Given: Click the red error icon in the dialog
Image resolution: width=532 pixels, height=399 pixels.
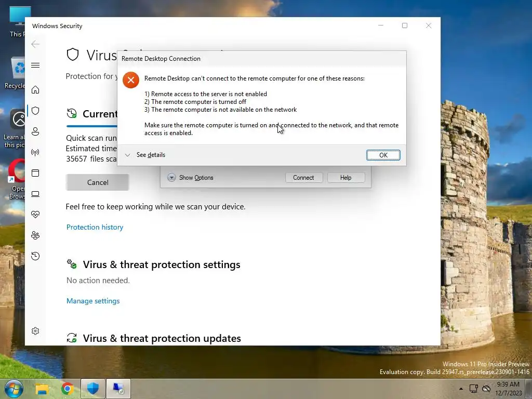Looking at the screenshot, I should (x=130, y=80).
